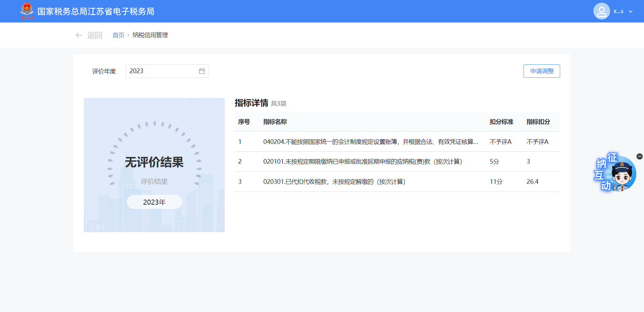The height and width of the screenshot is (312, 644).
Task: Click the 纳税信用管理 breadcrumb item
Action: pyautogui.click(x=150, y=35)
